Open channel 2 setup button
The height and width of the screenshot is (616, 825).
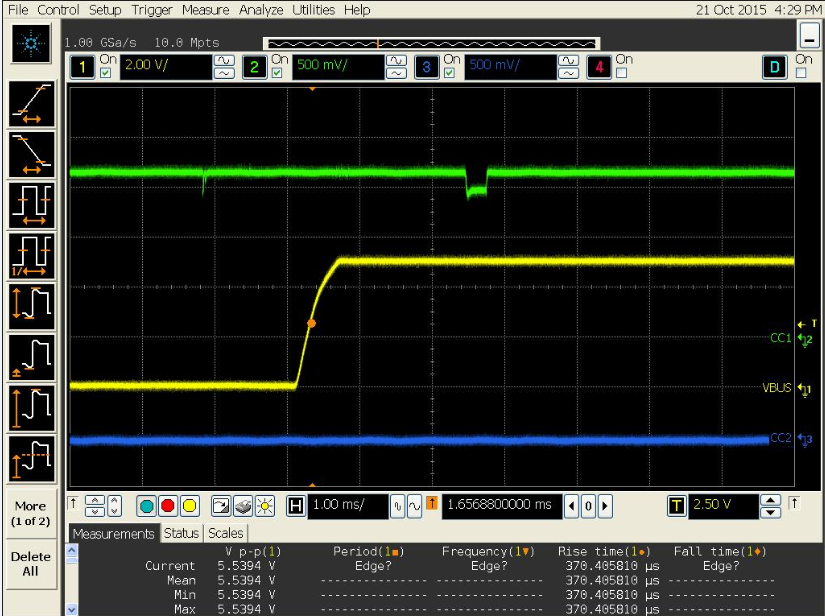point(255,67)
